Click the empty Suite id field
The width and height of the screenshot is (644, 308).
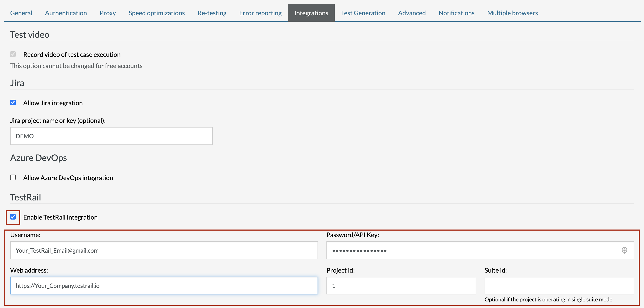559,286
